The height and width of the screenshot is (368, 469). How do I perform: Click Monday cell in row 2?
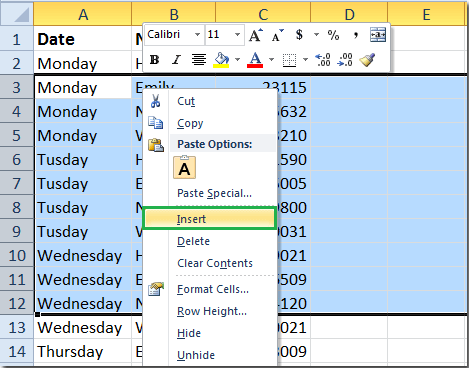(x=83, y=63)
